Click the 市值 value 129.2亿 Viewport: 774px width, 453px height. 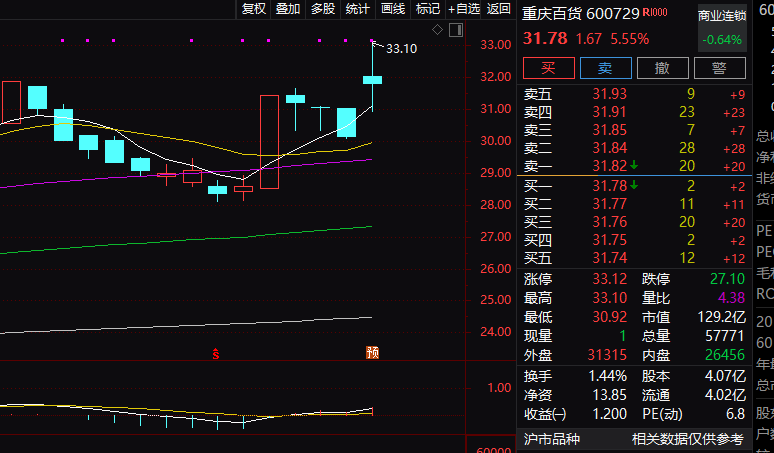click(721, 317)
